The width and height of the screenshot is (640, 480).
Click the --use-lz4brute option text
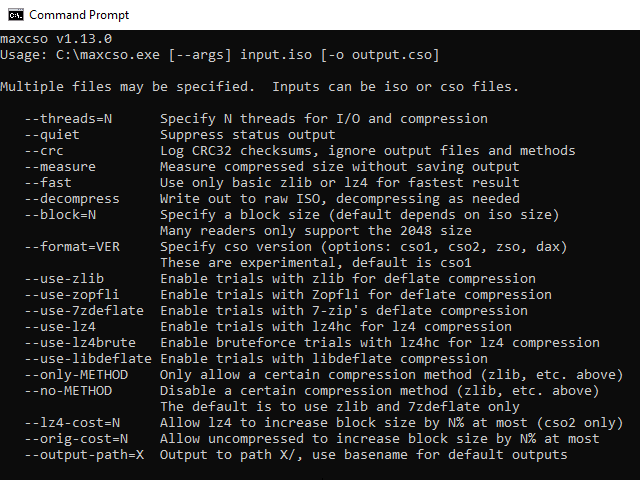(x=80, y=343)
